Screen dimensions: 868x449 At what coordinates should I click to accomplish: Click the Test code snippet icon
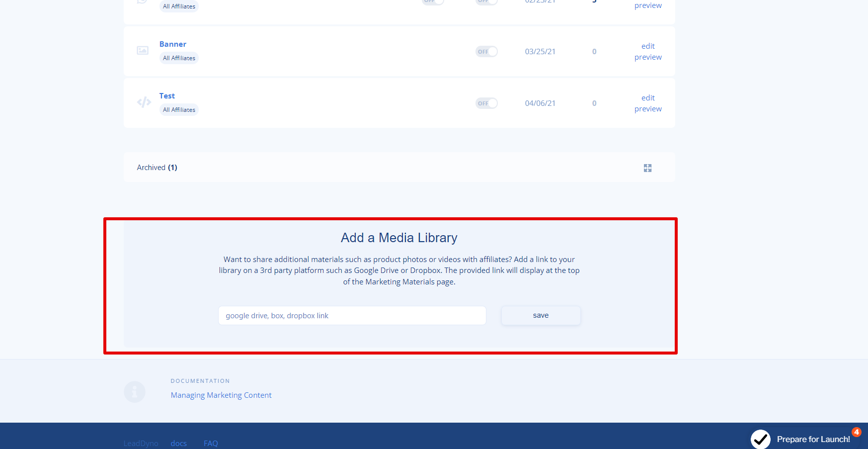point(144,102)
